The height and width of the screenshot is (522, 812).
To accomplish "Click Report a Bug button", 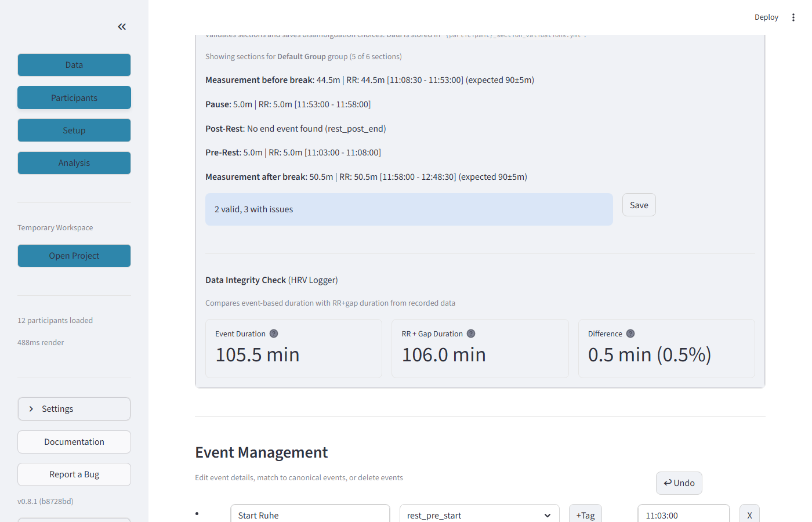I will (74, 474).
